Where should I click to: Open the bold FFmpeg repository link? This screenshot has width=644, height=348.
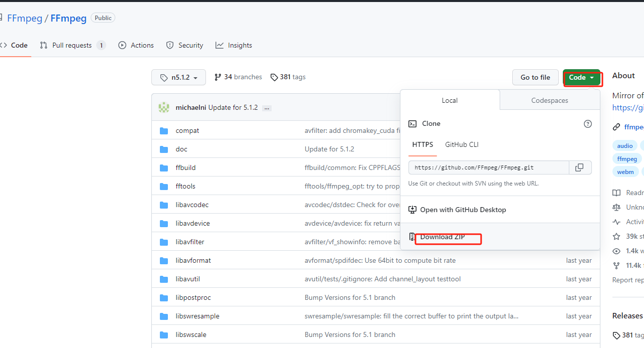(x=69, y=18)
